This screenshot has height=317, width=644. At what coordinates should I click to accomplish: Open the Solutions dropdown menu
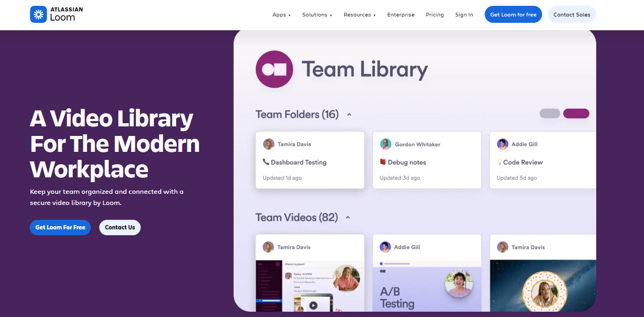[x=317, y=15]
